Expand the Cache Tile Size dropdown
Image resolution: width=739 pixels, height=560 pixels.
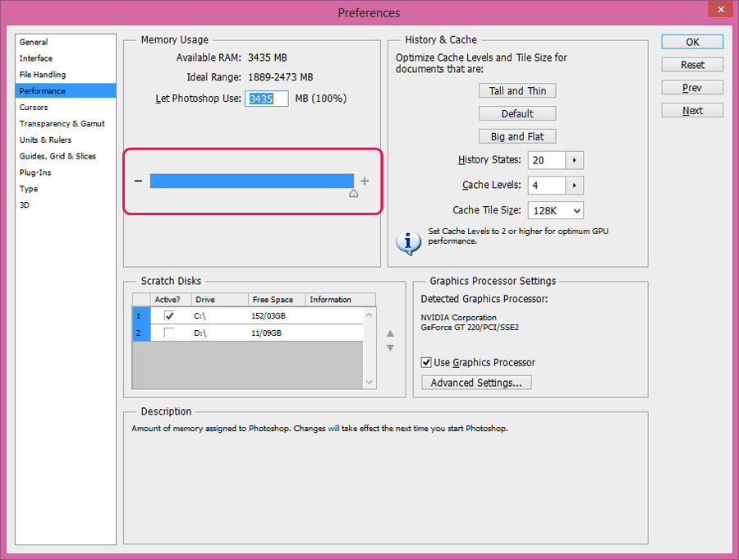556,210
